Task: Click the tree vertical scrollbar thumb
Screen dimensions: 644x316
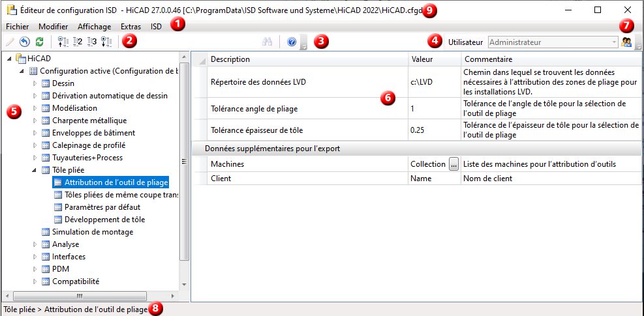Action: pos(184,162)
